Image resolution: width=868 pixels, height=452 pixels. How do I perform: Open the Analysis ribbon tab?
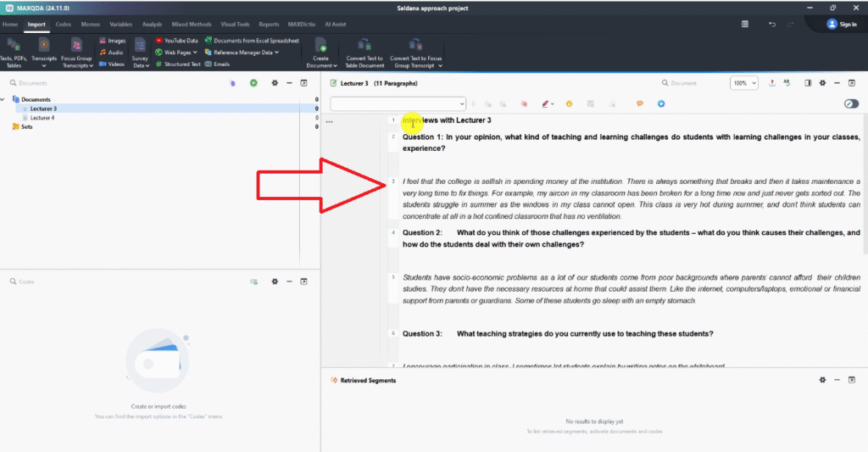[x=153, y=25]
